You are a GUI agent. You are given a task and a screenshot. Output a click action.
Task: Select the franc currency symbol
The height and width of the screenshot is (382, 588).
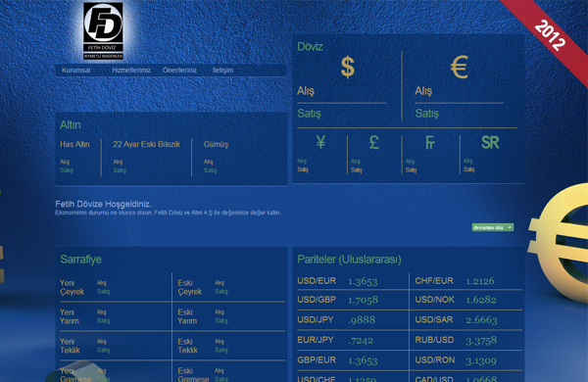(430, 142)
